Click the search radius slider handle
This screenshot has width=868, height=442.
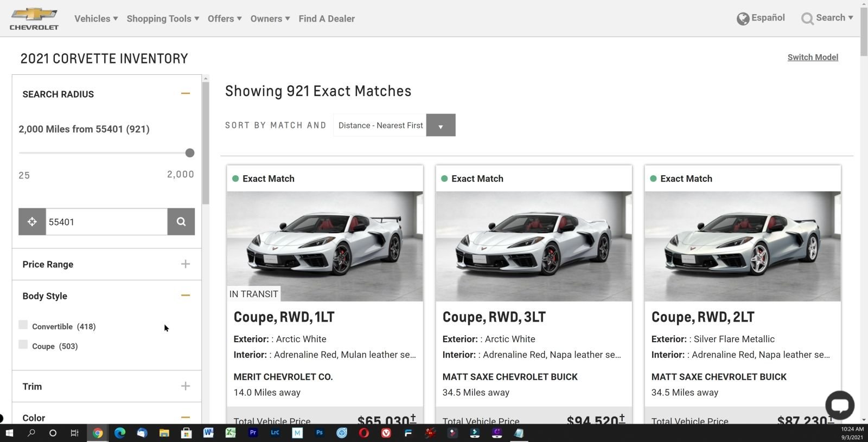(189, 153)
